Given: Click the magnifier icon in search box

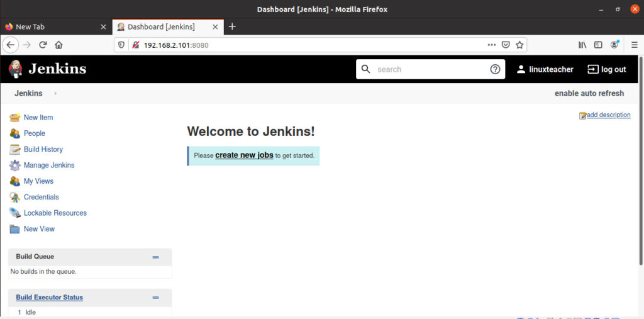Looking at the screenshot, I should coord(365,69).
